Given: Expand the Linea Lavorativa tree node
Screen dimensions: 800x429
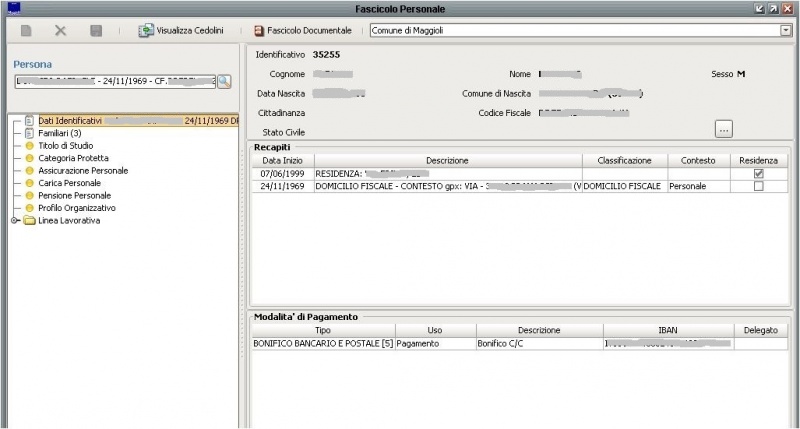Looking at the screenshot, I should pos(15,220).
